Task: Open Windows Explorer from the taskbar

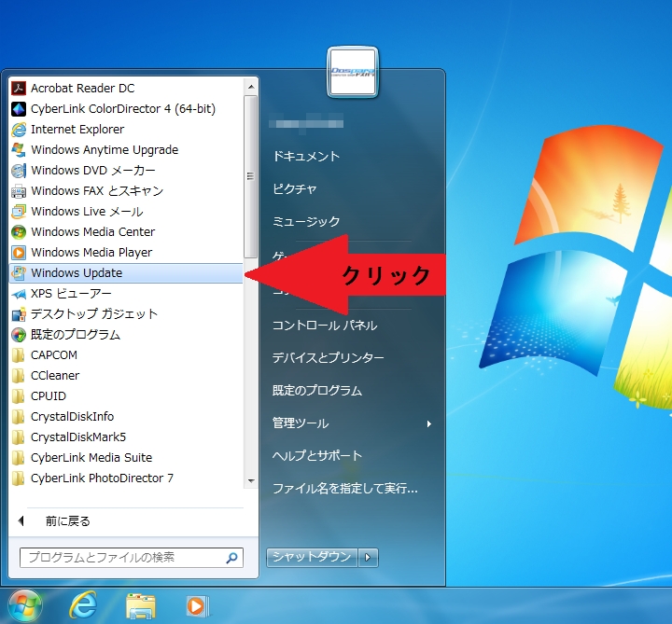Action: point(141,606)
